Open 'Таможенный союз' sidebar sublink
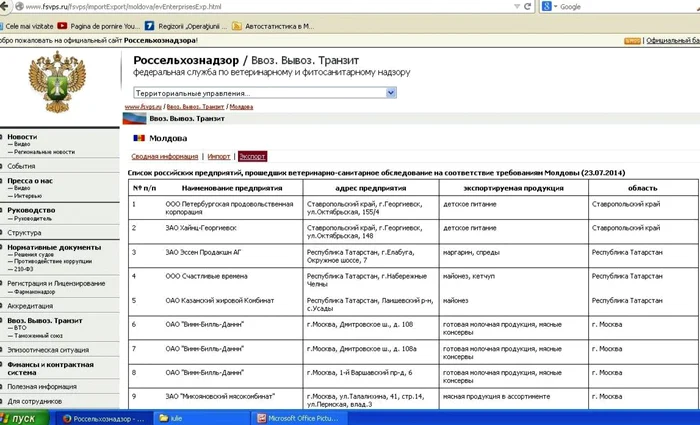 [x=38, y=336]
